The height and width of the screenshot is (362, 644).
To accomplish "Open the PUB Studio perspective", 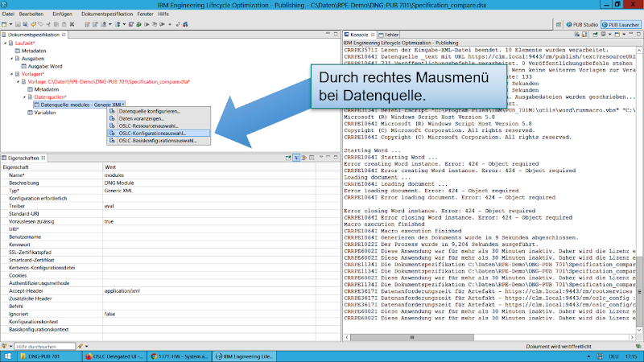I will [582, 25].
